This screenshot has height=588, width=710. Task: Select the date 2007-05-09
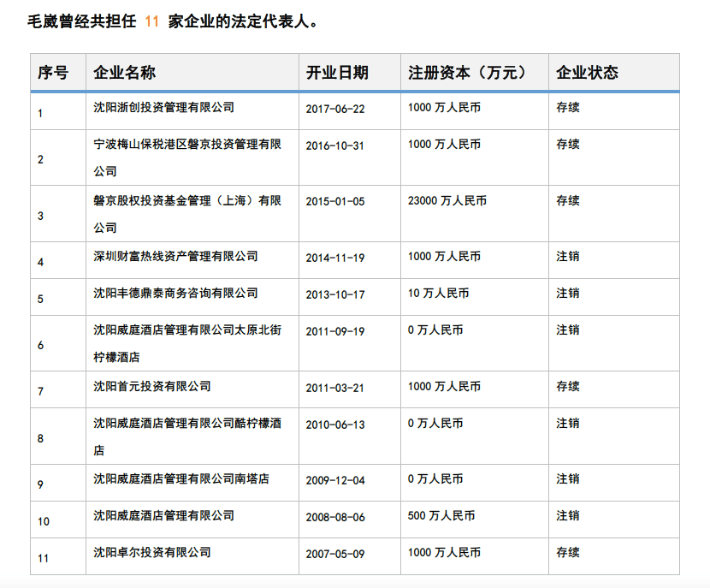(x=335, y=554)
